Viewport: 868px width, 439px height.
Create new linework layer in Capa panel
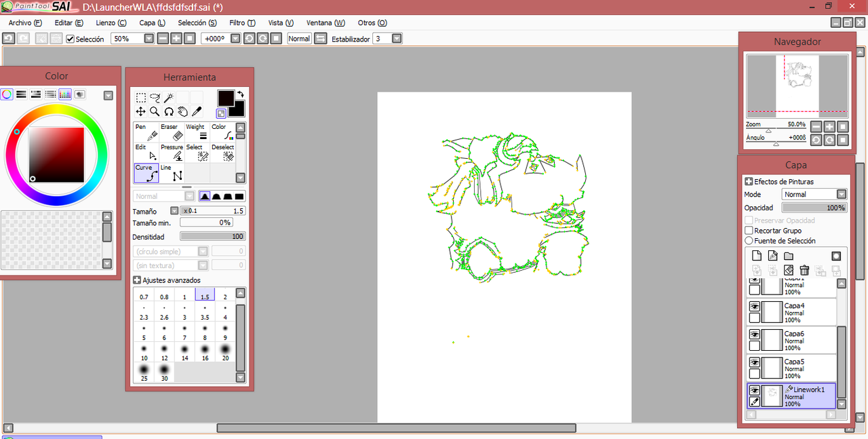click(x=772, y=256)
